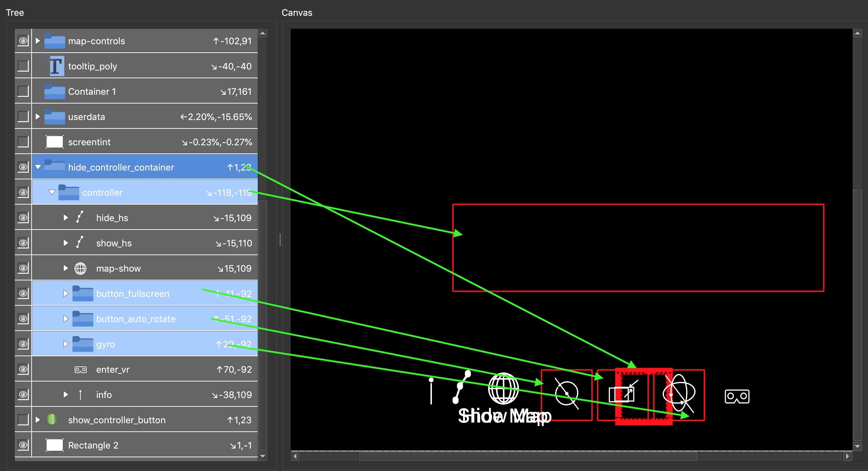Select the button_auto_rotate row label
Screen dimensions: 868x471
tap(136, 319)
